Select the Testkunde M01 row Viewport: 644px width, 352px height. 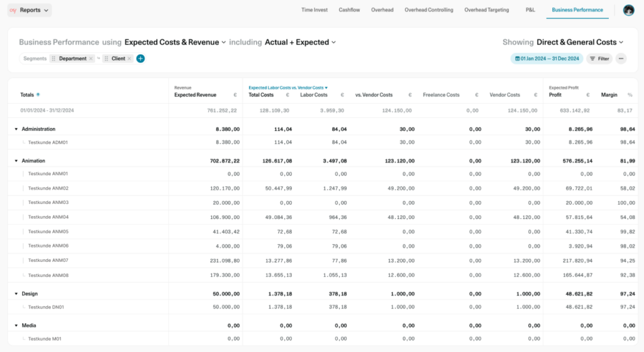point(323,339)
